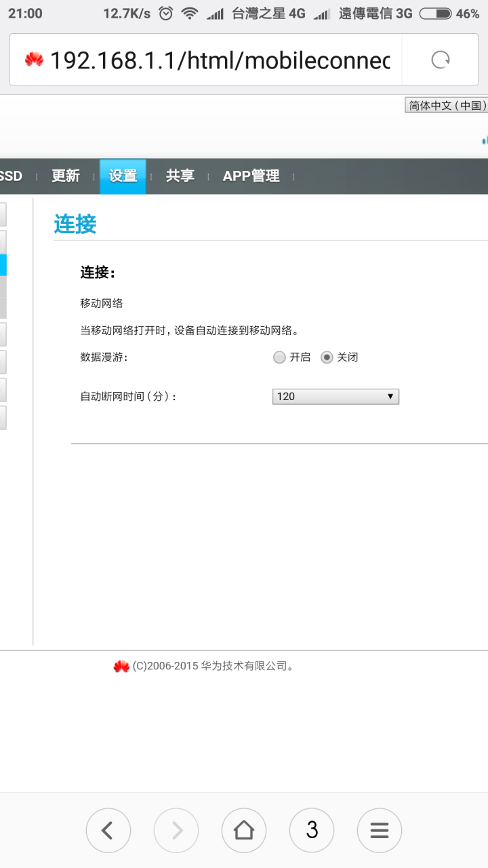Select 关闭 radio for data roaming
Screen dimensions: 488x868
327,357
